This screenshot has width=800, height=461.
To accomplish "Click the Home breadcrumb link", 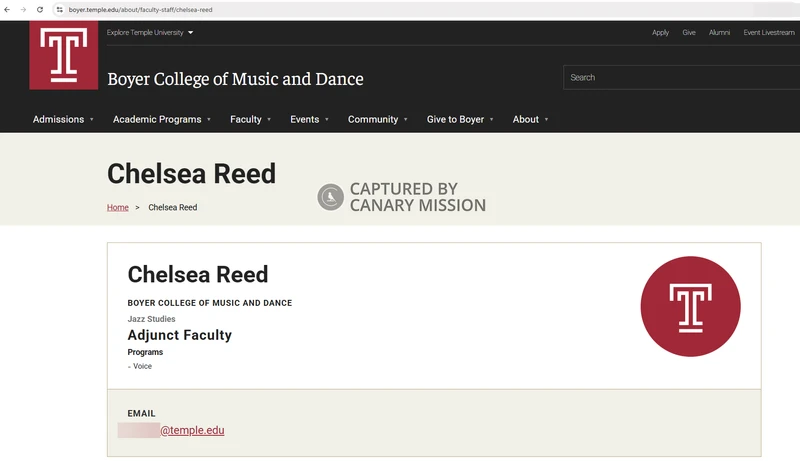I will coord(118,208).
